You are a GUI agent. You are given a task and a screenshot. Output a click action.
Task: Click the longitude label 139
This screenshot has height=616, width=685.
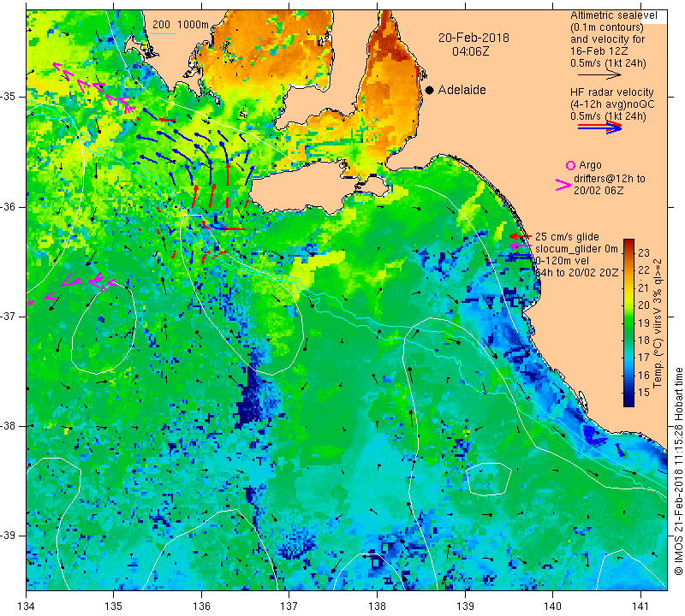[x=465, y=606]
